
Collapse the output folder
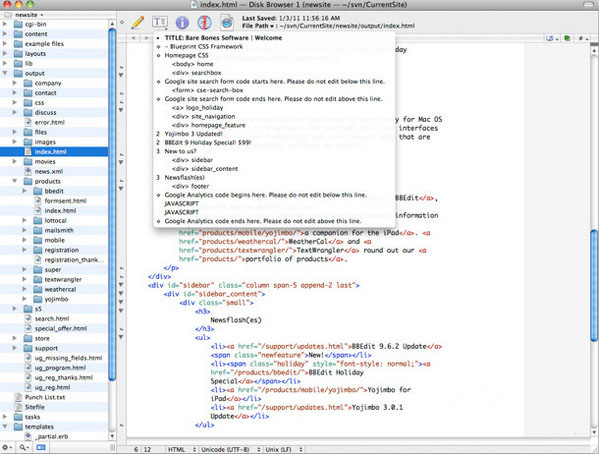tap(5, 73)
